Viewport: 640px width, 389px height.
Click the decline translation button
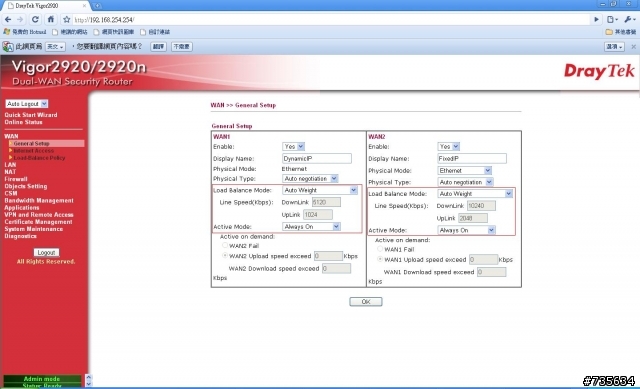point(182,47)
